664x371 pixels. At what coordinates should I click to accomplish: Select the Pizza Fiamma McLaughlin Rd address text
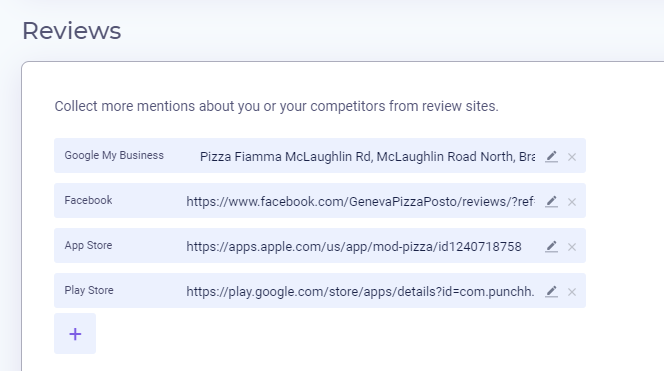367,157
